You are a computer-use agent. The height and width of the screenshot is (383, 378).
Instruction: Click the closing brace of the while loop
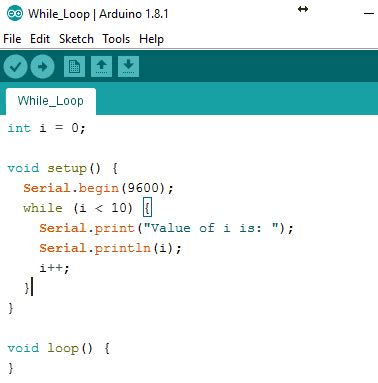point(27,288)
